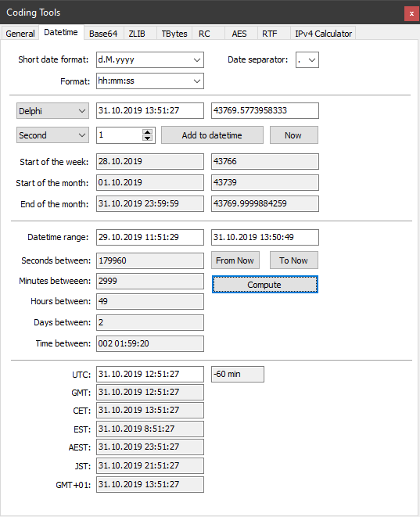
Task: Open the ZLIB tab
Action: click(137, 34)
